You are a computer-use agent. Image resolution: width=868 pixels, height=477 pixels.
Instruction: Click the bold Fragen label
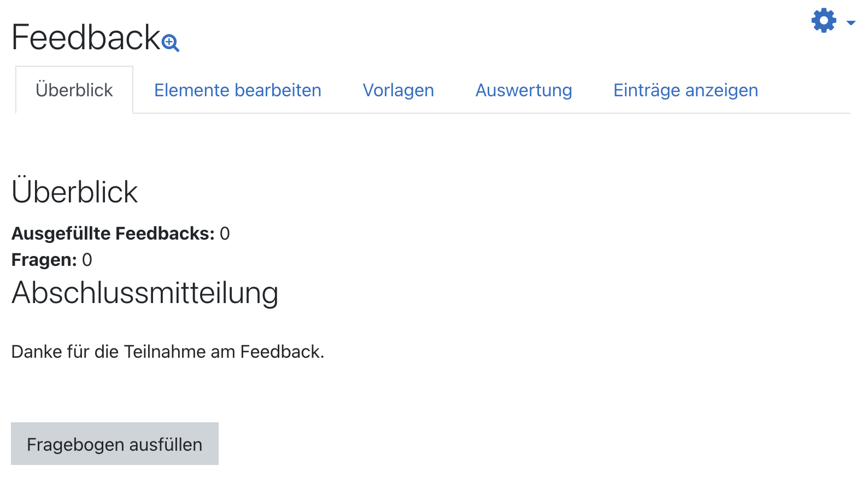coord(44,260)
